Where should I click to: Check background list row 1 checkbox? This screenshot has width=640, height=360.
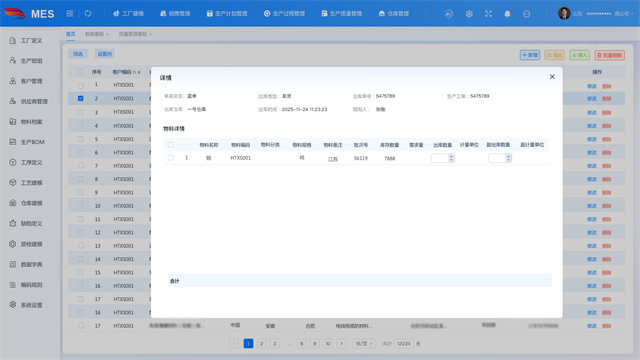[x=80, y=85]
